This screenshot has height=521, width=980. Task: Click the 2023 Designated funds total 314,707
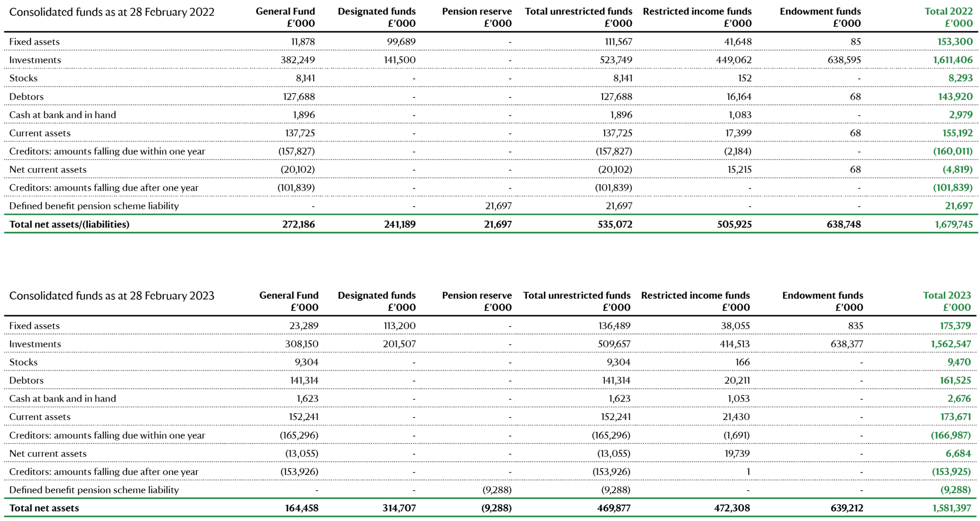399,508
